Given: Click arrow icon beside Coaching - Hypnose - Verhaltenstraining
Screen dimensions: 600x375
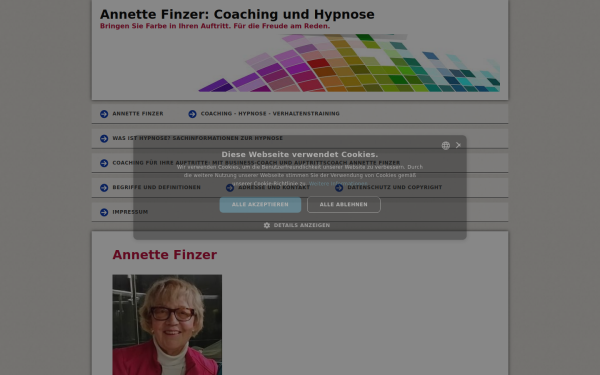Looking at the screenshot, I should pyautogui.click(x=192, y=114).
